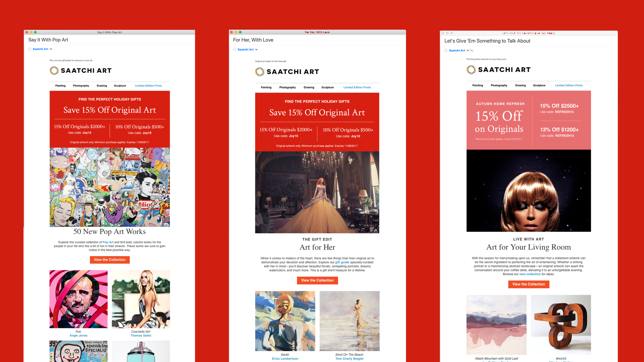The height and width of the screenshot is (362, 644).
Task: Expand sender details in Pop Art email
Action: [x=51, y=49]
